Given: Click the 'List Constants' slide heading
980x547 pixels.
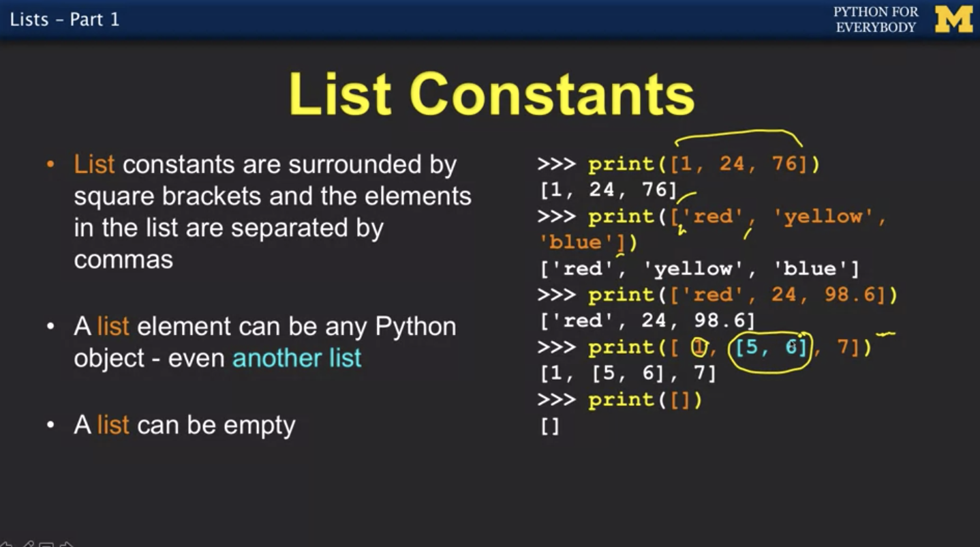Looking at the screenshot, I should pyautogui.click(x=491, y=93).
